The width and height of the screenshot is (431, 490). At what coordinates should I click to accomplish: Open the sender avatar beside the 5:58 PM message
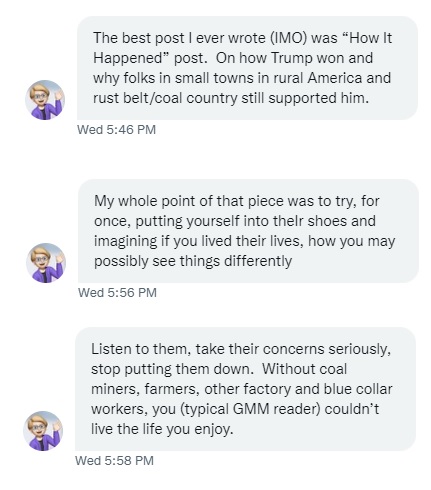[43, 431]
